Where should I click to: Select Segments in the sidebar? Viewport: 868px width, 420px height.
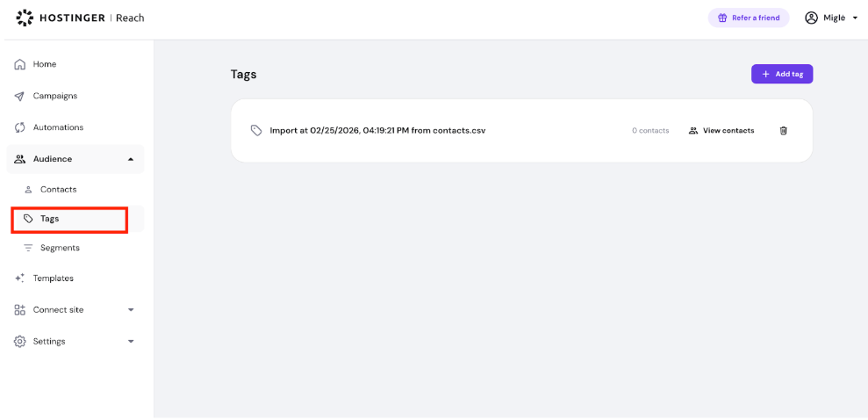tap(60, 248)
